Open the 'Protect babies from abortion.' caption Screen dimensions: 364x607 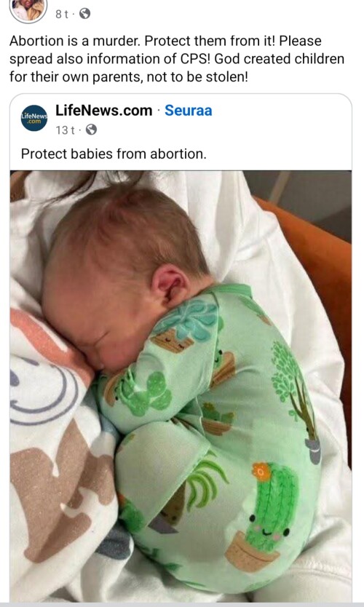[114, 154]
